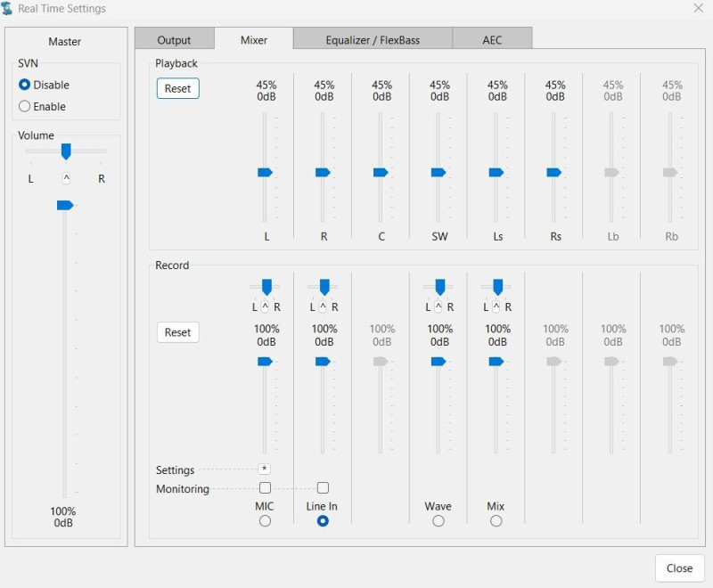
Task: Select MIC as the recording source
Action: pyautogui.click(x=265, y=521)
